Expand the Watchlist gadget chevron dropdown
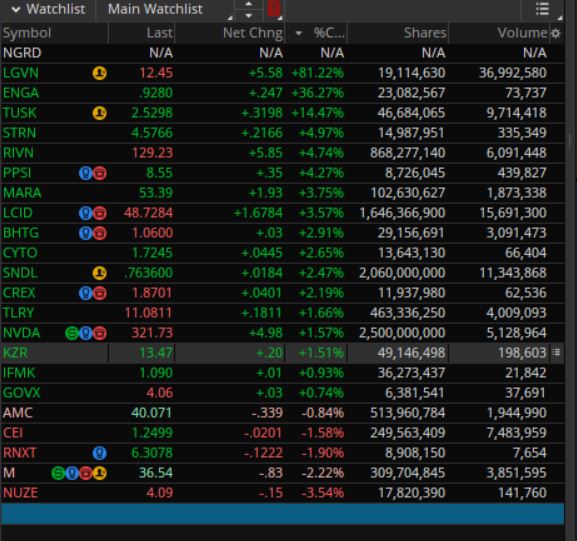The image size is (577, 541). (x=15, y=9)
